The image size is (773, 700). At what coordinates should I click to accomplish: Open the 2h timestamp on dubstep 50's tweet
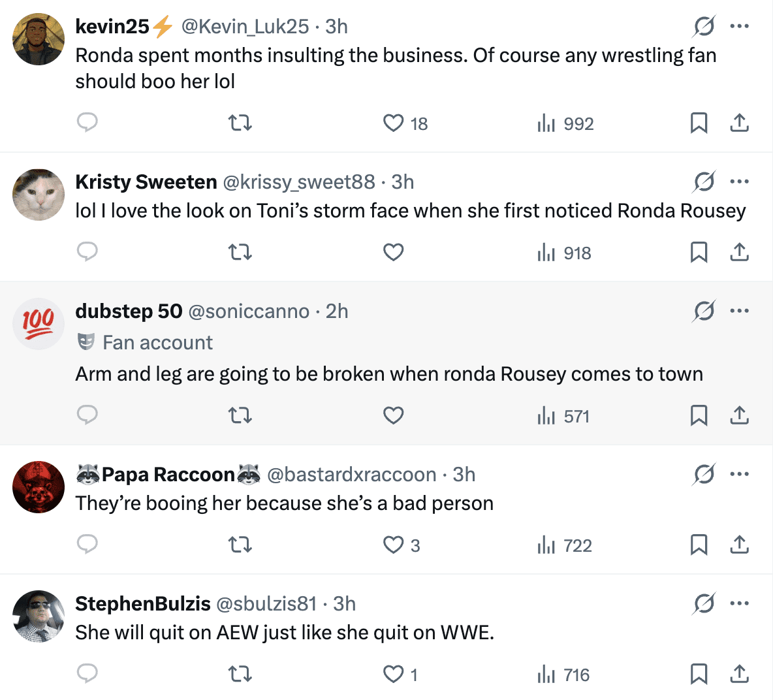(x=337, y=311)
